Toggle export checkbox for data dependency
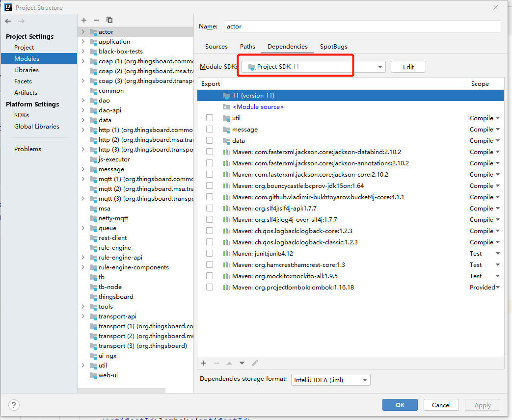The image size is (512, 420). coord(210,140)
